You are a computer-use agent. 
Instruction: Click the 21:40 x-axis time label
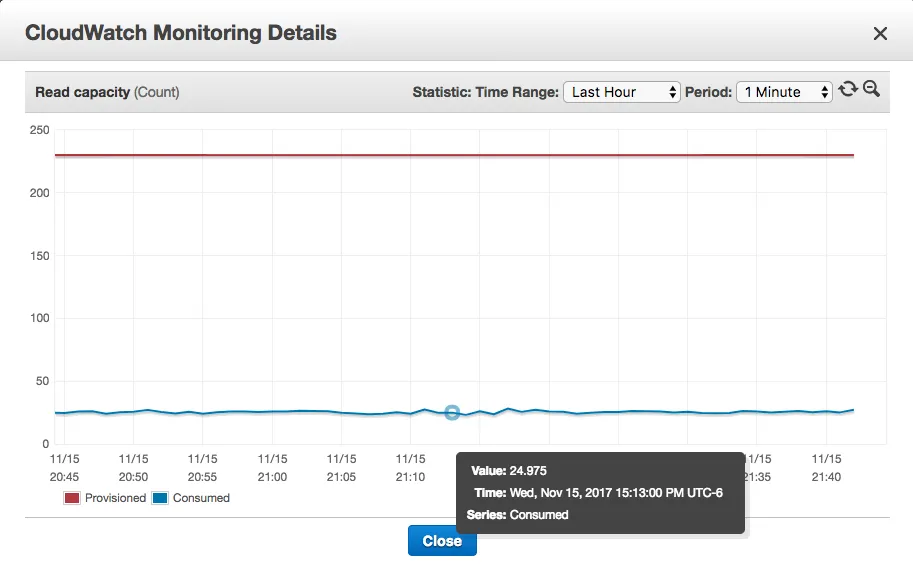point(826,468)
